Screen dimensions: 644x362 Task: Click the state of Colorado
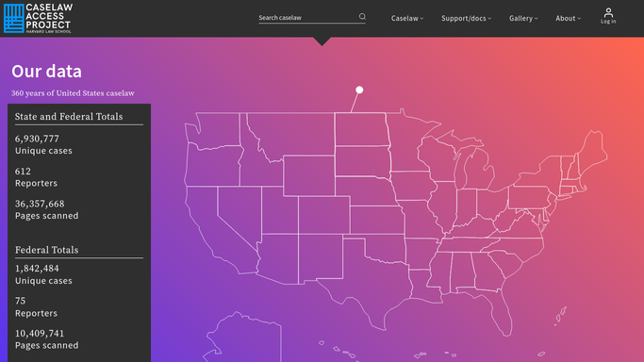[x=324, y=215]
